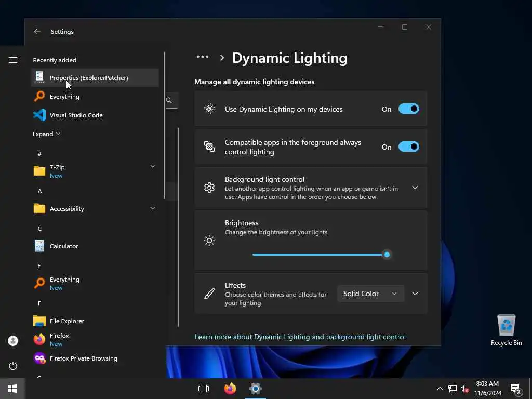Launch Everything from Recently added list
Screen dimensions: 532x399
(95, 96)
